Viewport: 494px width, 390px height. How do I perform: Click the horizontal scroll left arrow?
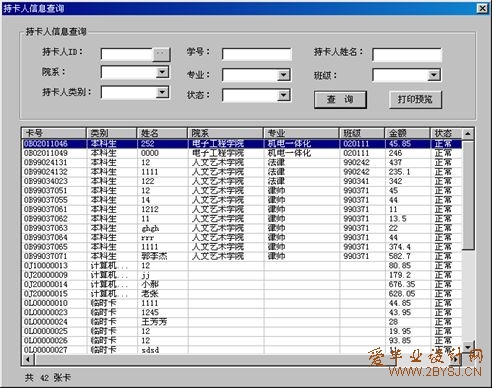(x=28, y=360)
